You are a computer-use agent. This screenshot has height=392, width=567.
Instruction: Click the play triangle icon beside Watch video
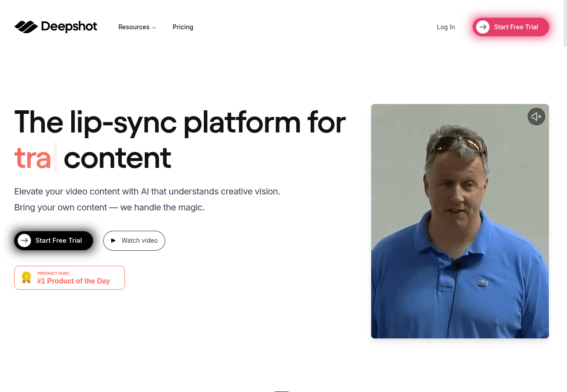(113, 241)
